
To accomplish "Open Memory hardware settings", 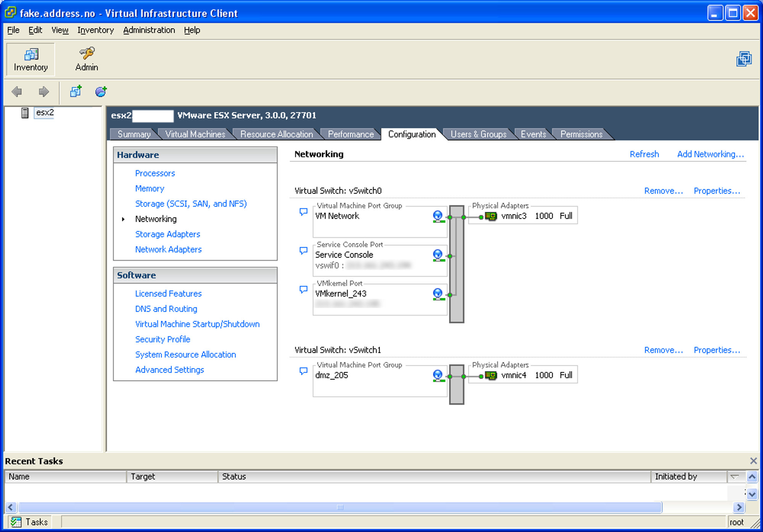I will [x=150, y=188].
